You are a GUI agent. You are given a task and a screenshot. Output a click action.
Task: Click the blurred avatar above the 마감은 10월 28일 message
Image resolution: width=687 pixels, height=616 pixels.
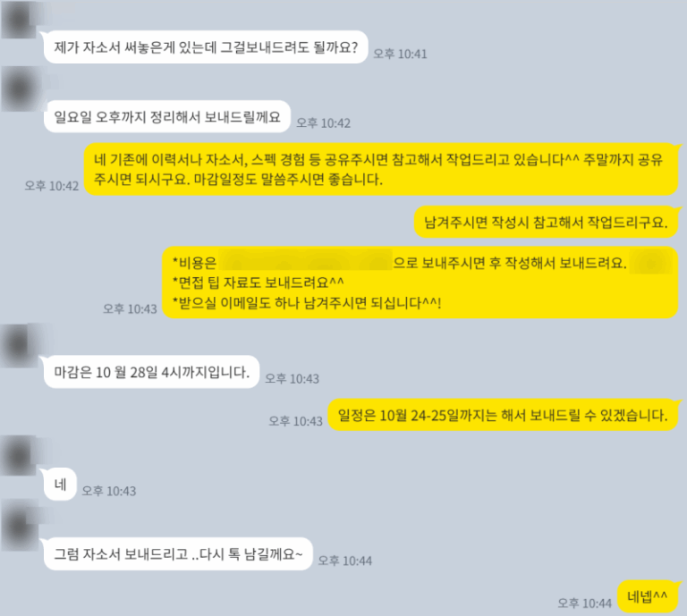[x=19, y=344]
